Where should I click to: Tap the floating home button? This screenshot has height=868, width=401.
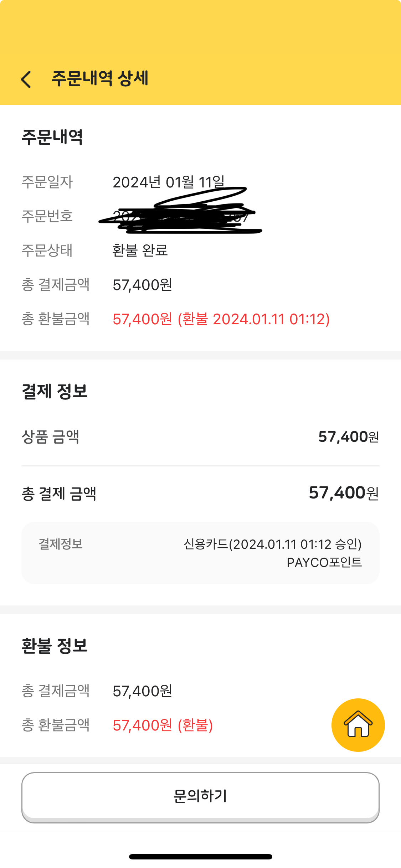358,725
